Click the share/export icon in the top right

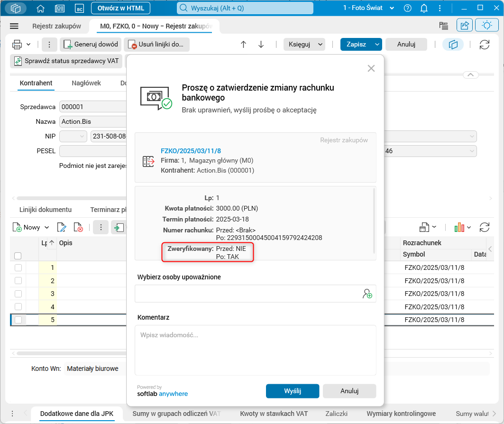[x=465, y=26]
